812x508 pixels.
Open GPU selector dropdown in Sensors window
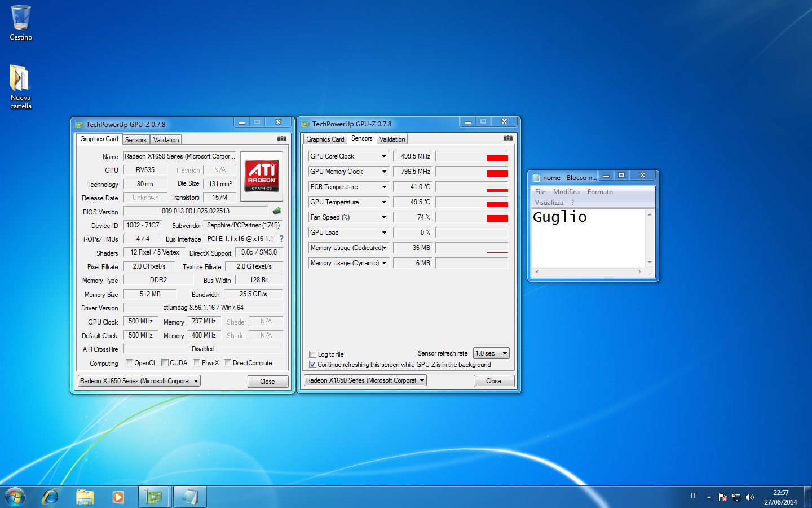365,380
